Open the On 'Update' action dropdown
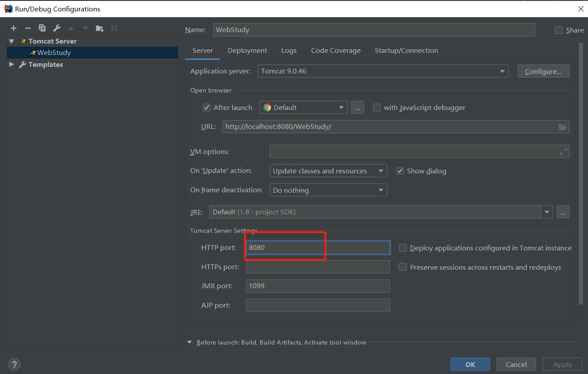The image size is (588, 374). tap(328, 171)
